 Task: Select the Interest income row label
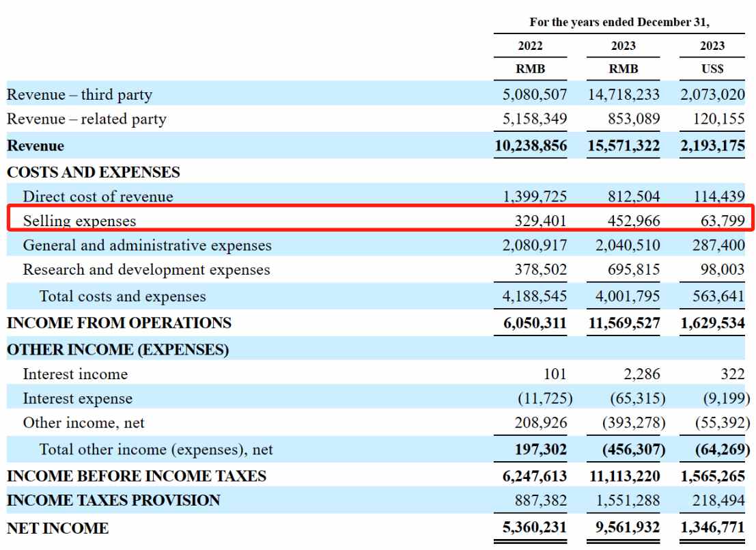(75, 374)
